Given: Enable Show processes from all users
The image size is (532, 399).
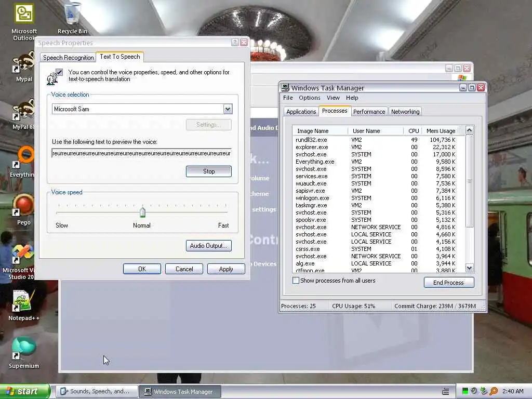Looking at the screenshot, I should (296, 281).
